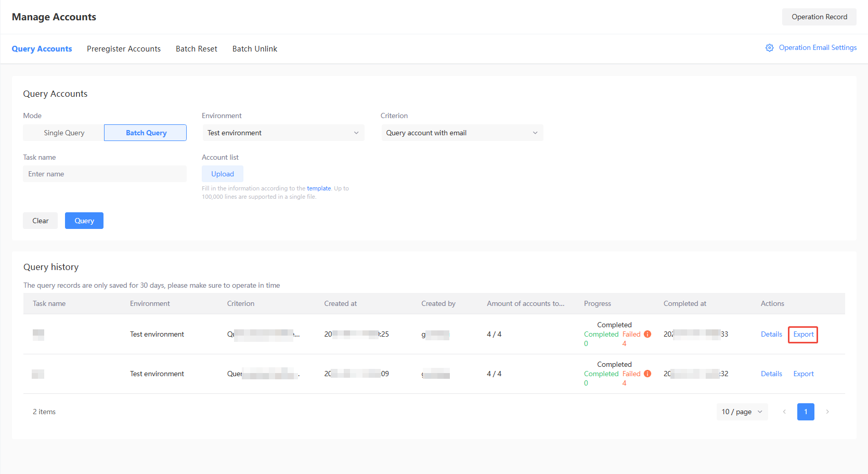Switch to Preregister Accounts tab

(124, 48)
